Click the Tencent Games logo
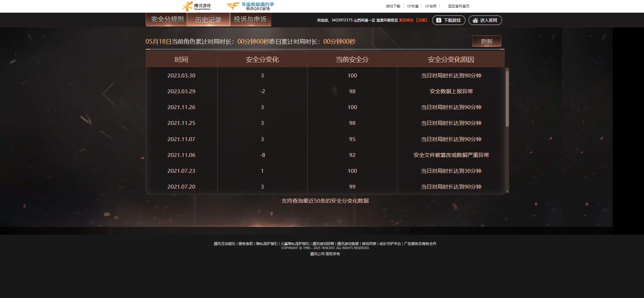Screen dimensions: 644x298 (x=196, y=6)
